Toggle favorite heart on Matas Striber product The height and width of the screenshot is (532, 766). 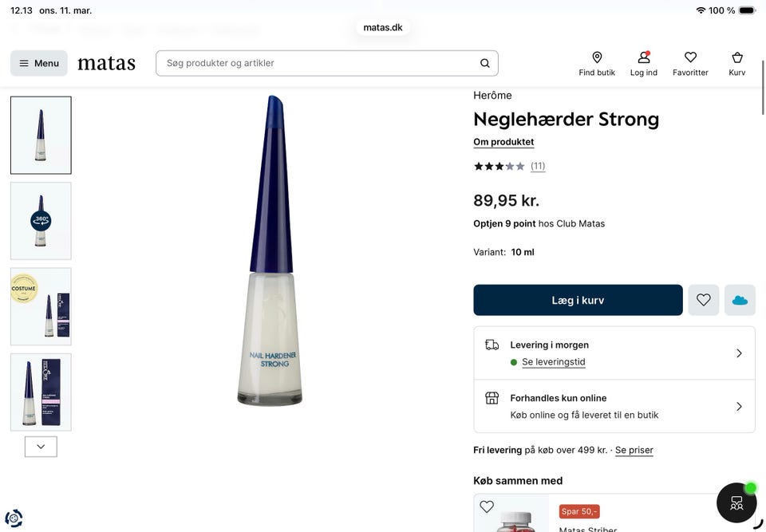coord(487,506)
